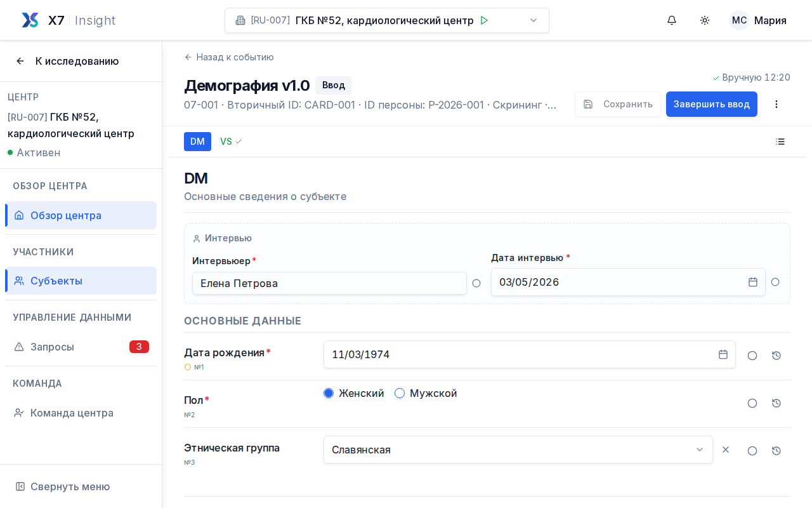Open Запросы in sidebar
812x508 pixels.
[81, 347]
